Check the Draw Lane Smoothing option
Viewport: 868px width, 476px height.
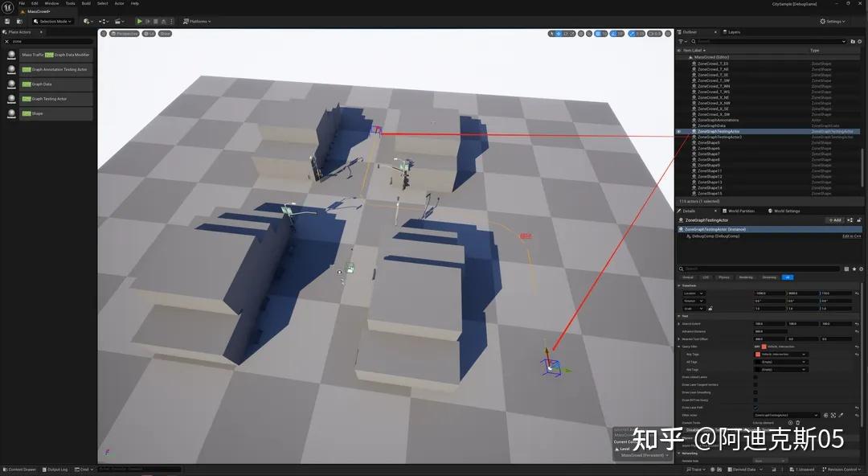(x=755, y=392)
